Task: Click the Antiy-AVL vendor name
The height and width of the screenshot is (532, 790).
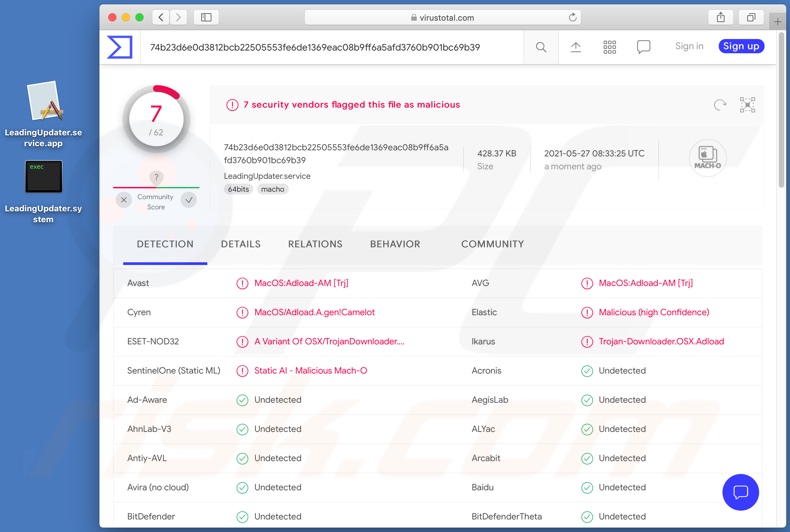Action: [x=147, y=458]
